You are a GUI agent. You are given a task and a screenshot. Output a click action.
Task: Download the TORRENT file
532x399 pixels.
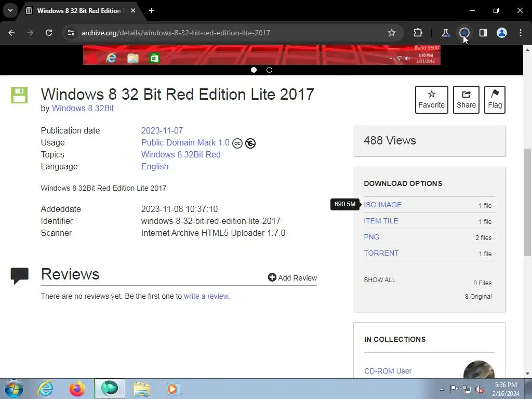pyautogui.click(x=381, y=253)
